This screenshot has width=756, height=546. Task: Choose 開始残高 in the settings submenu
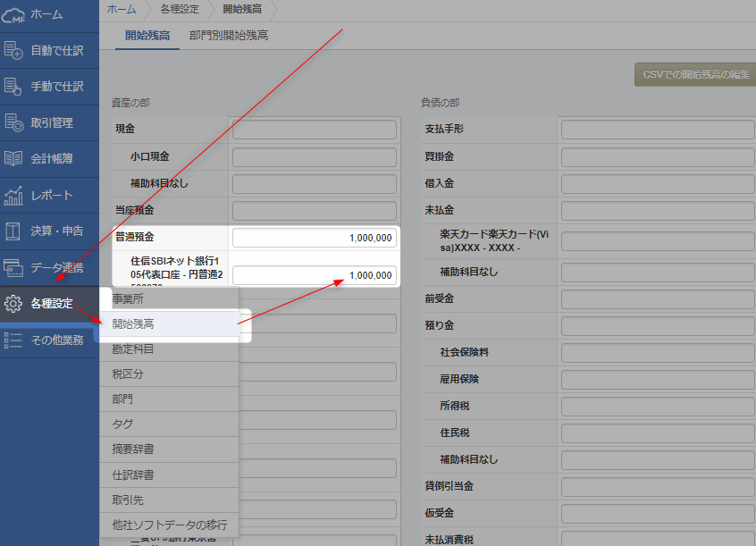(133, 324)
